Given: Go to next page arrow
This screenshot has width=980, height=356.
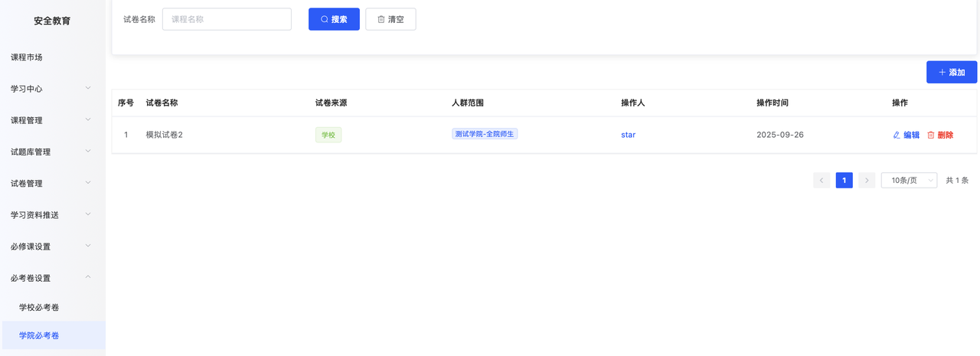Looking at the screenshot, I should (866, 181).
